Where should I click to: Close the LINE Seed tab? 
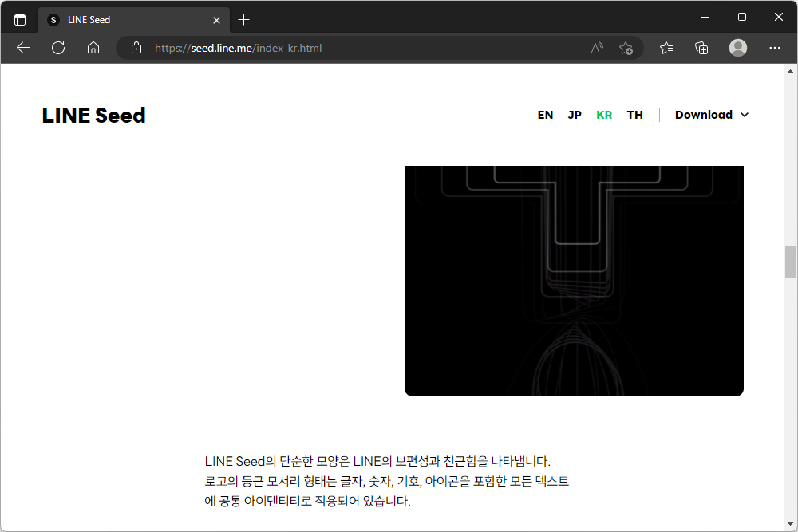pyautogui.click(x=216, y=20)
